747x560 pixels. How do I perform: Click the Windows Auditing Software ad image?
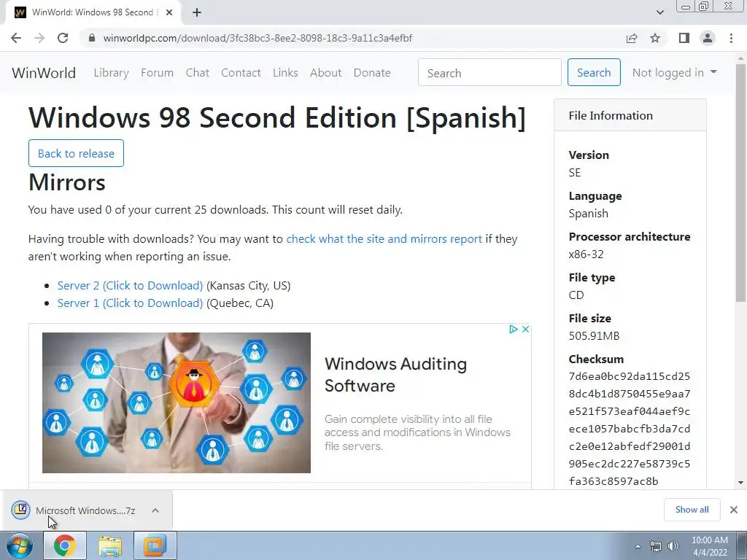coord(177,402)
